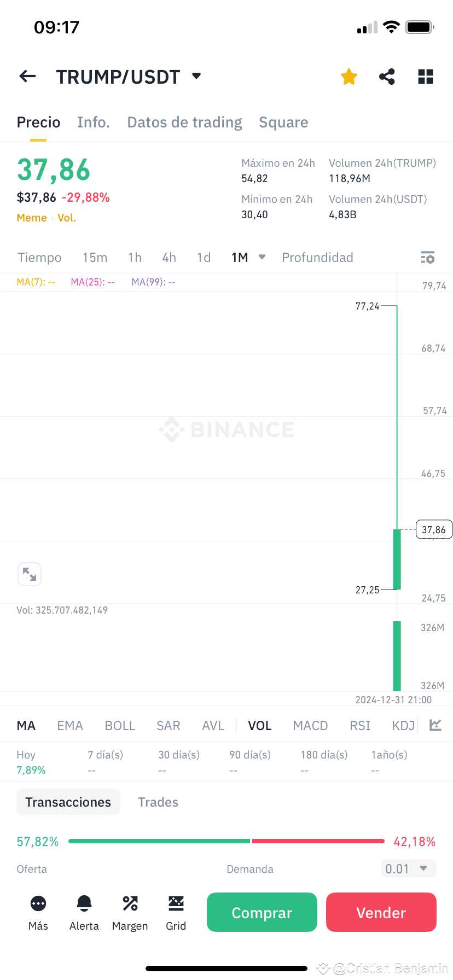Set a price alert with Alerta bell
Image resolution: width=453 pixels, height=980 pixels.
pyautogui.click(x=84, y=903)
